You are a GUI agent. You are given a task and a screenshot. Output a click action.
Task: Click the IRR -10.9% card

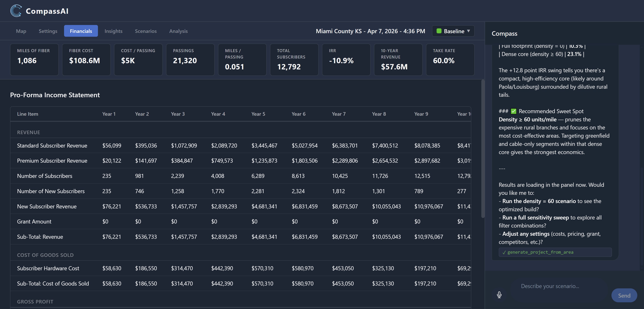346,60
